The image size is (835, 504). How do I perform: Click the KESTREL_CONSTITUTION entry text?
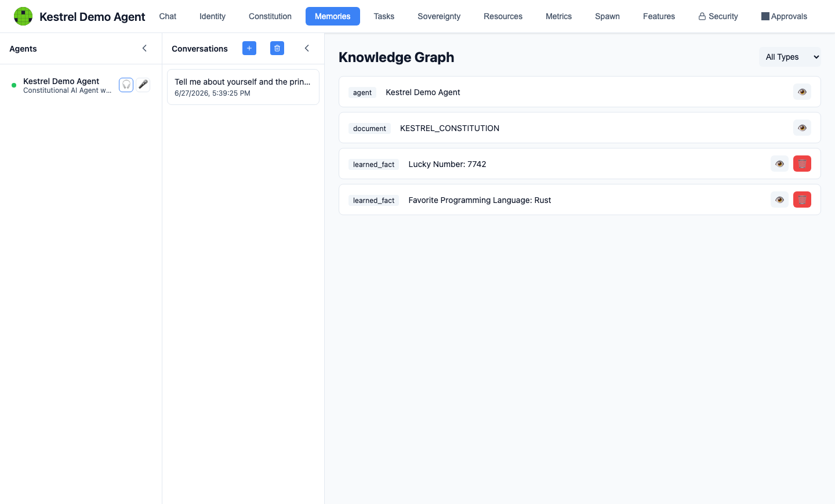[x=449, y=128]
